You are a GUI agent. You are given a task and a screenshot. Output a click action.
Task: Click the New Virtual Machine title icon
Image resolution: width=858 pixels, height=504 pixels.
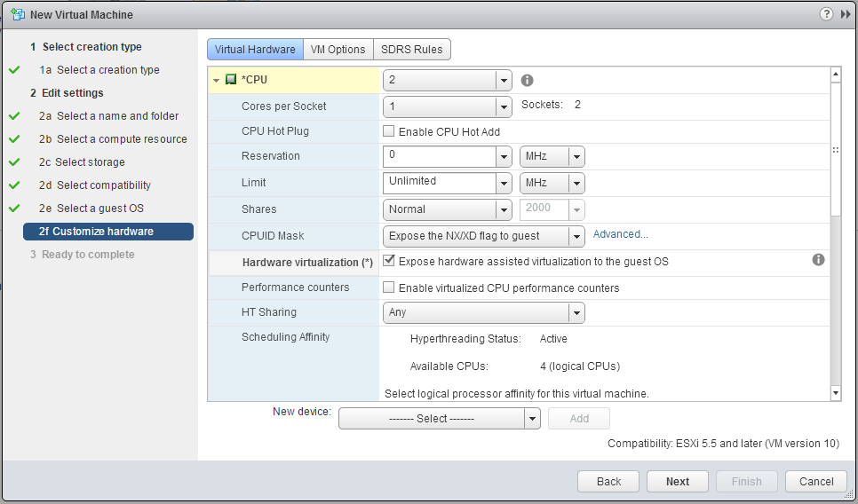pyautogui.click(x=18, y=14)
